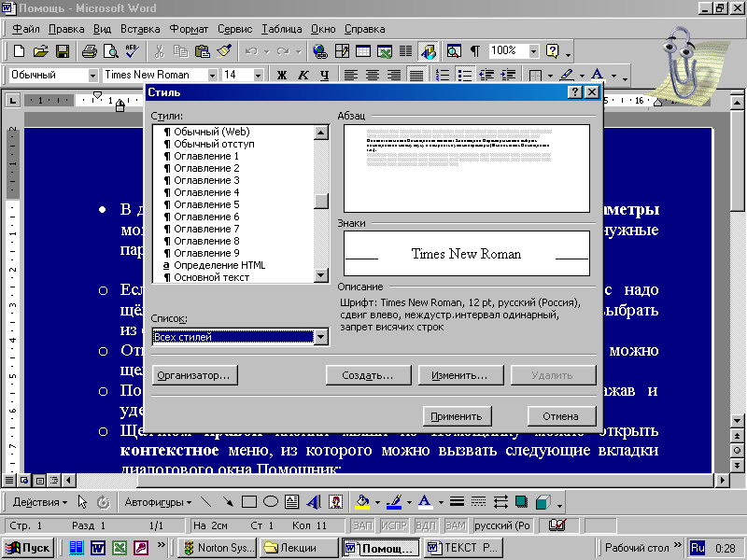The width and height of the screenshot is (747, 560).
Task: Open Columns layout icon
Action: coord(406,51)
